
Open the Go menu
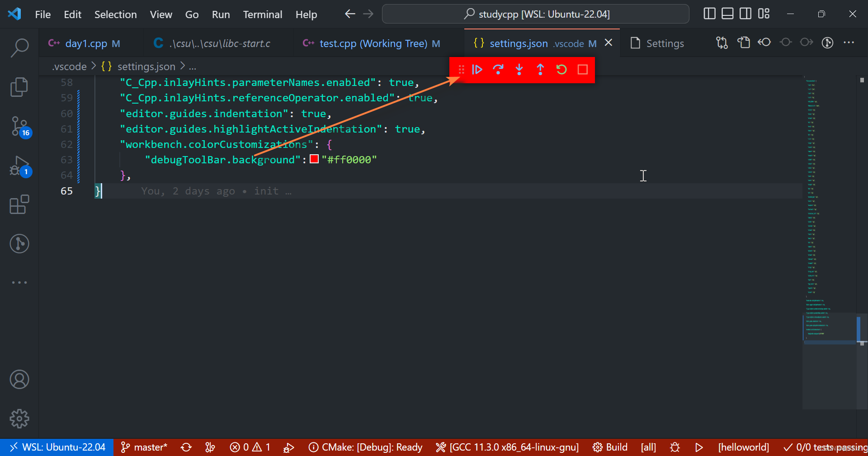(192, 14)
